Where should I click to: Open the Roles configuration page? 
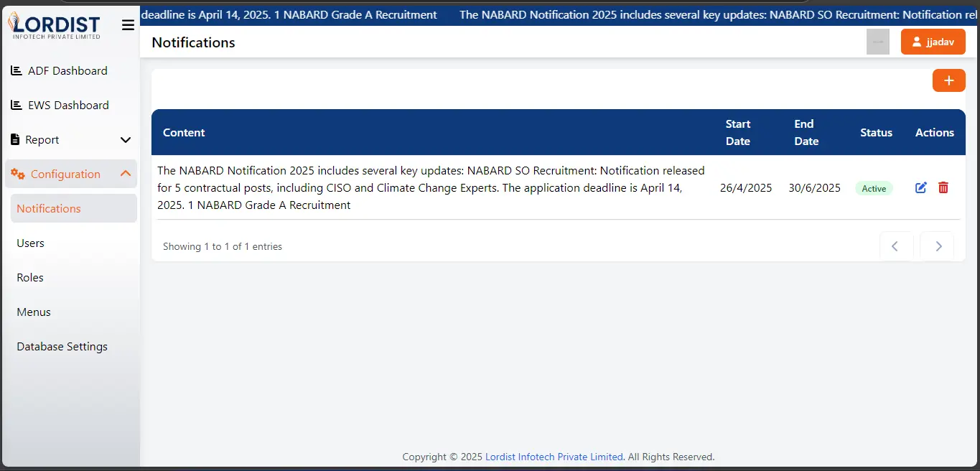(30, 278)
